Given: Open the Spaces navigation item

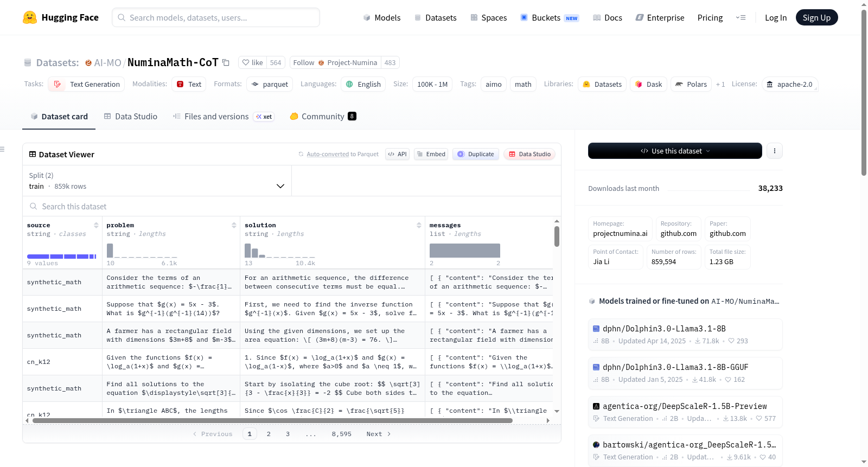Looking at the screenshot, I should click(x=489, y=17).
